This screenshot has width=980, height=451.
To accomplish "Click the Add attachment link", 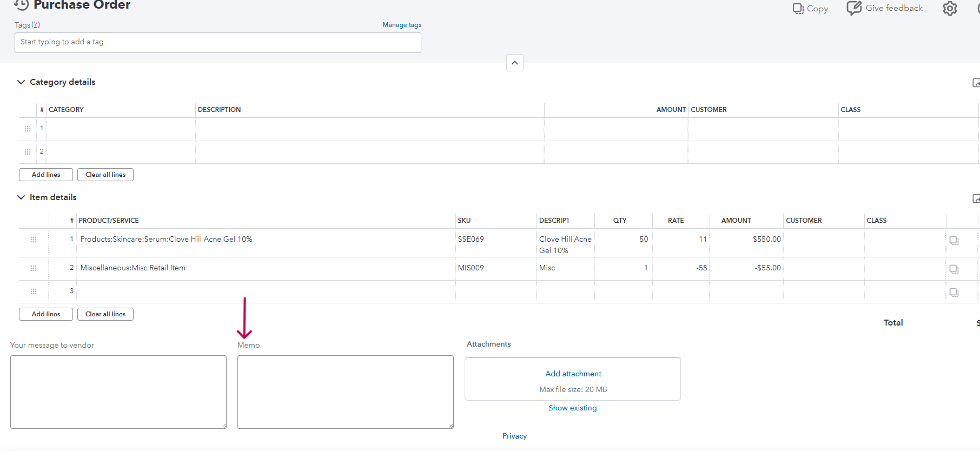I will 573,374.
